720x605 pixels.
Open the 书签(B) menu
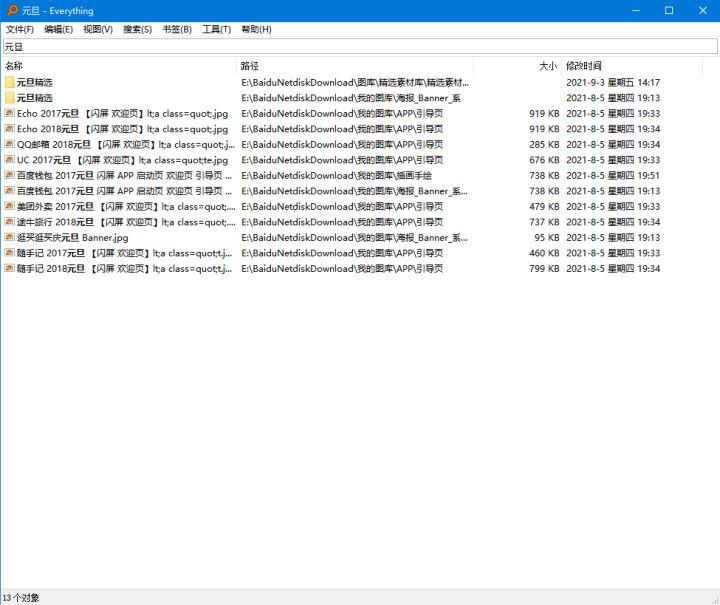[x=177, y=30]
